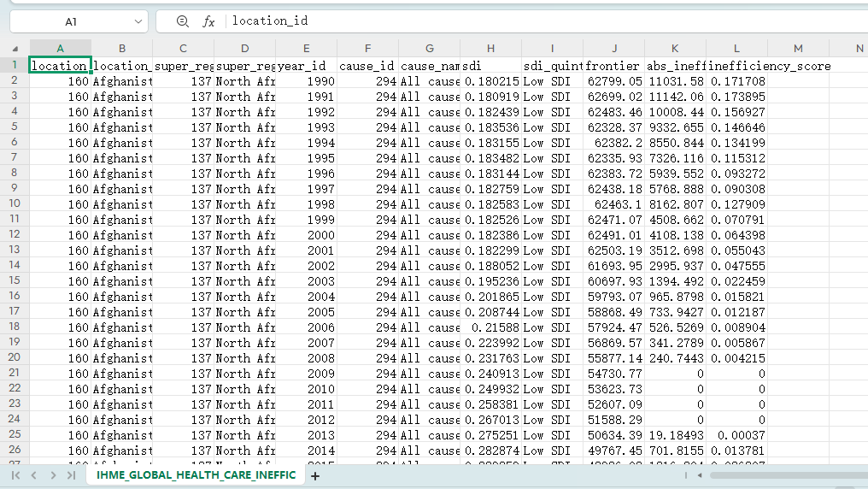The height and width of the screenshot is (489, 868).
Task: Switch to IHME_GLOBAL_HEALTH_CARE_INEFFIC sheet tab
Action: click(x=196, y=475)
